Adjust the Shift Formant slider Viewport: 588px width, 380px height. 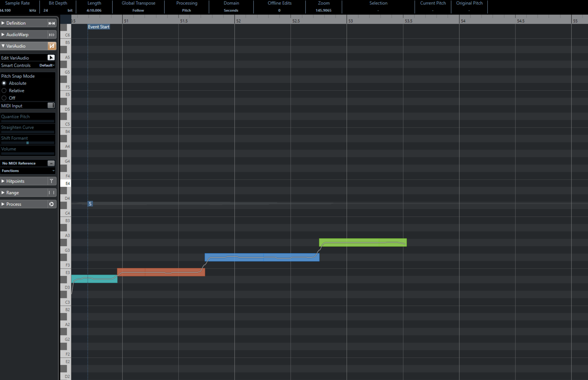click(28, 143)
